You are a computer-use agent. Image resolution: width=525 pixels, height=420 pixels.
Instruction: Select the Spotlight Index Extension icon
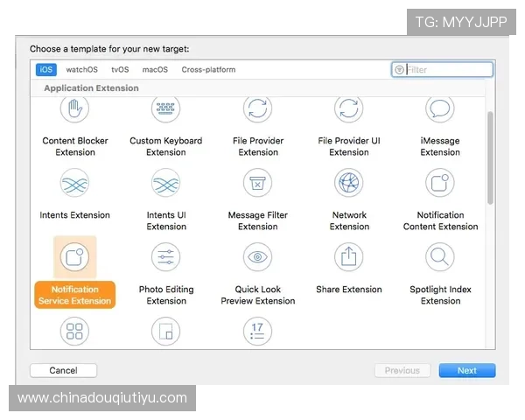[x=440, y=257]
